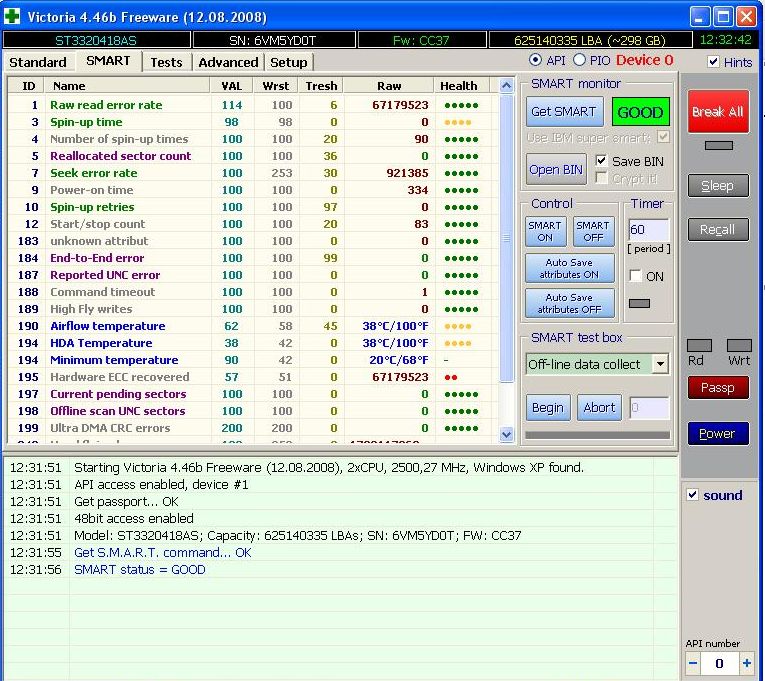The width and height of the screenshot is (765, 681).
Task: Click the Wrt indicator lamp
Action: 739,345
